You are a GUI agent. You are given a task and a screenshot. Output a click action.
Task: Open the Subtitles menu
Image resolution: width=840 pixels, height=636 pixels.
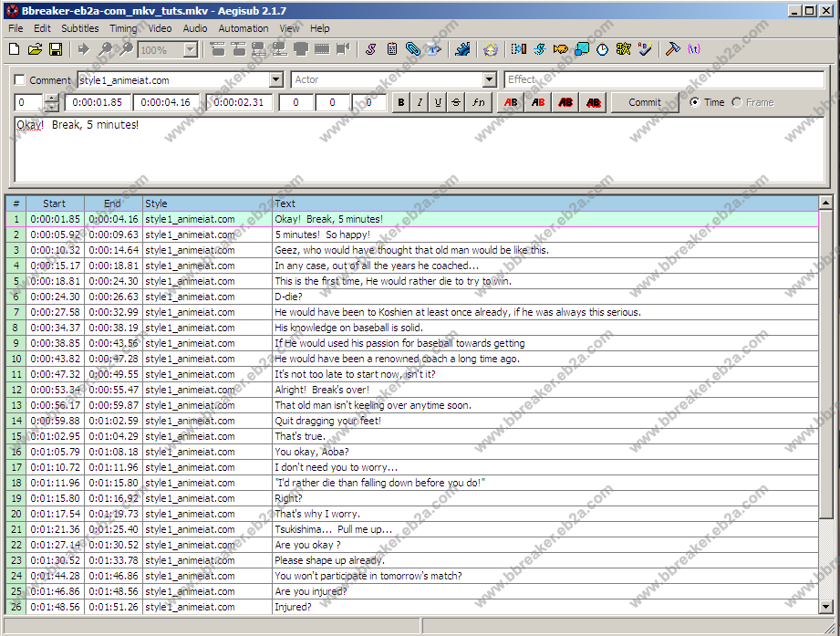tap(79, 28)
